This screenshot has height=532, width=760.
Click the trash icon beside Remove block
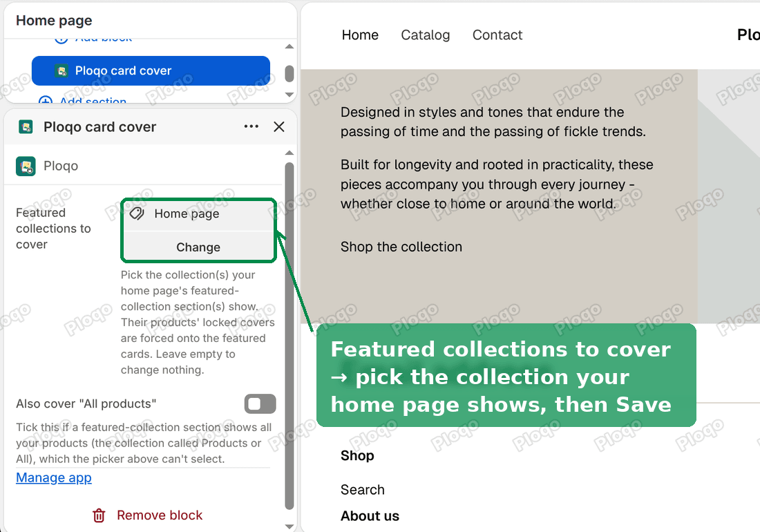pyautogui.click(x=99, y=515)
